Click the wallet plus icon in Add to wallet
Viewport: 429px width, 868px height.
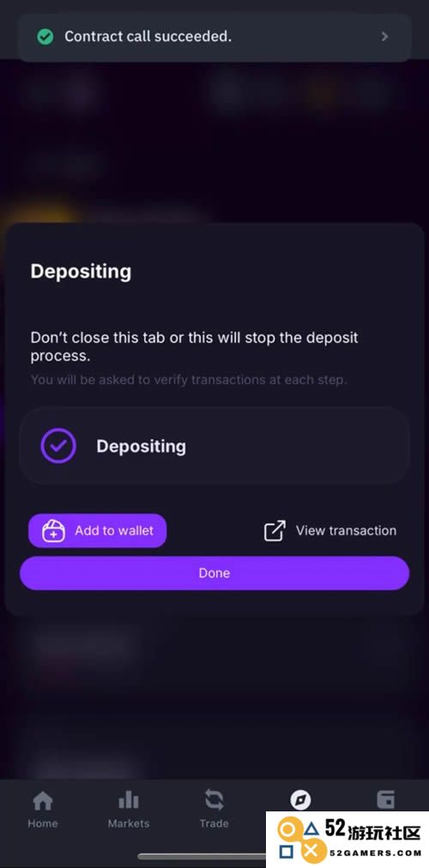coord(54,530)
